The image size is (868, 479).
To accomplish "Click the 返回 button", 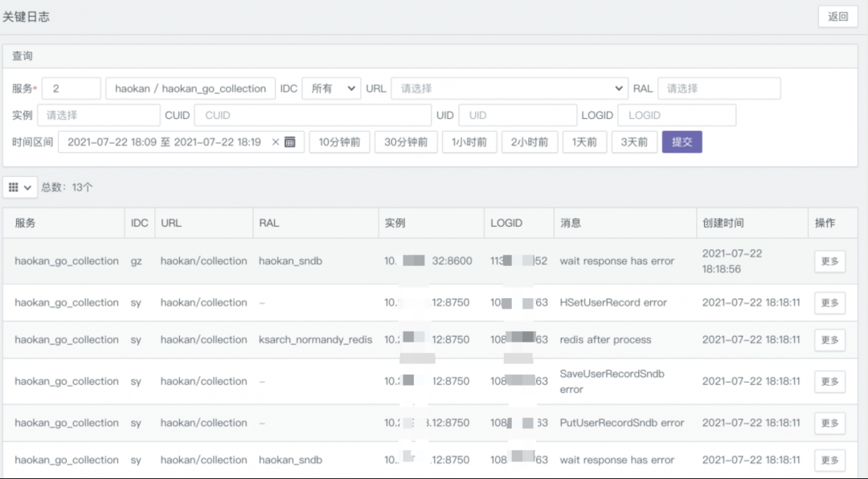I will 837,17.
